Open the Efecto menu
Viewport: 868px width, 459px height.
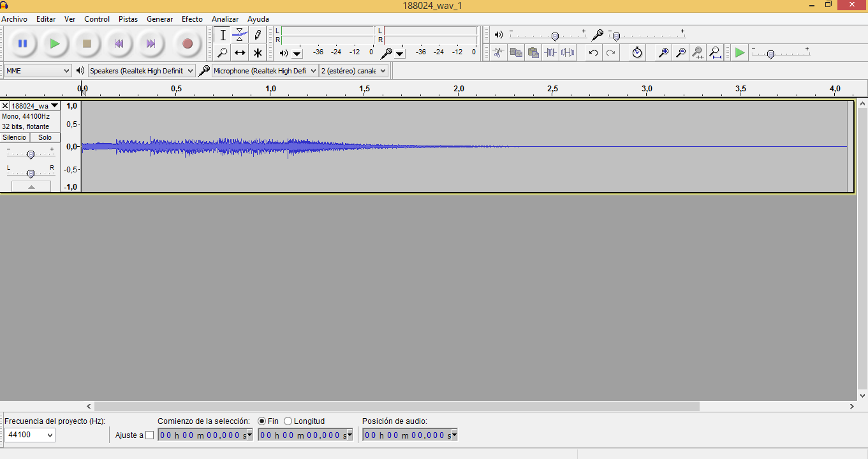click(192, 19)
